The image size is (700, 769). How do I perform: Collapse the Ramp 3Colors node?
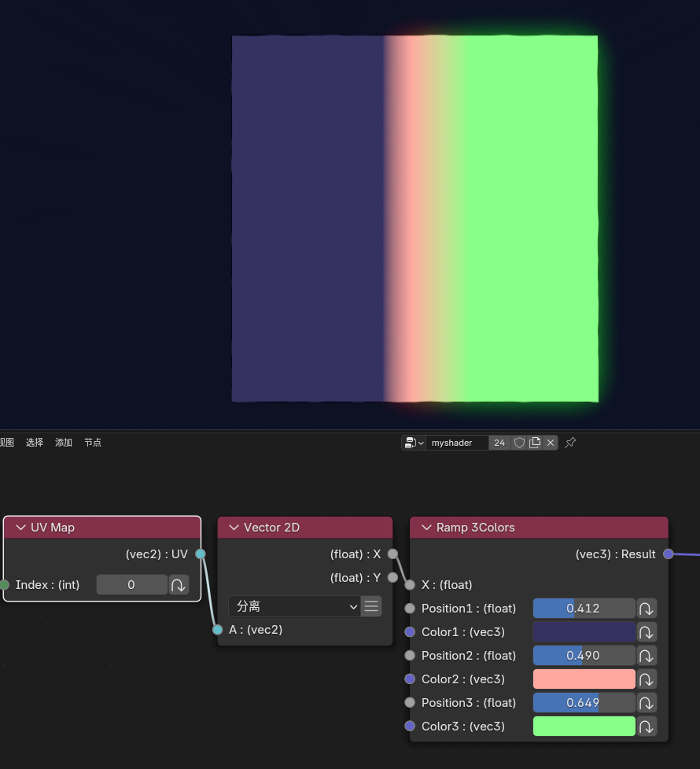click(426, 528)
